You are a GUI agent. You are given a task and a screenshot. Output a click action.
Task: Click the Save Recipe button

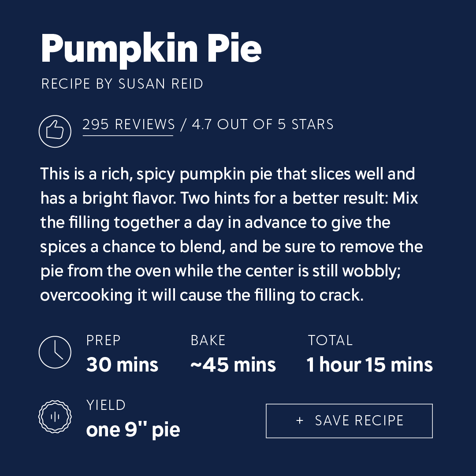pyautogui.click(x=349, y=421)
